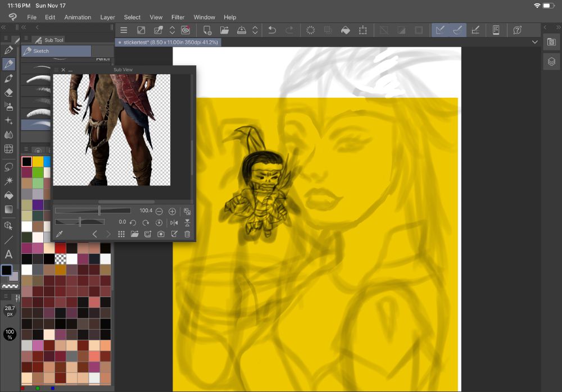Open the Layers panel icon on right

(x=552, y=62)
